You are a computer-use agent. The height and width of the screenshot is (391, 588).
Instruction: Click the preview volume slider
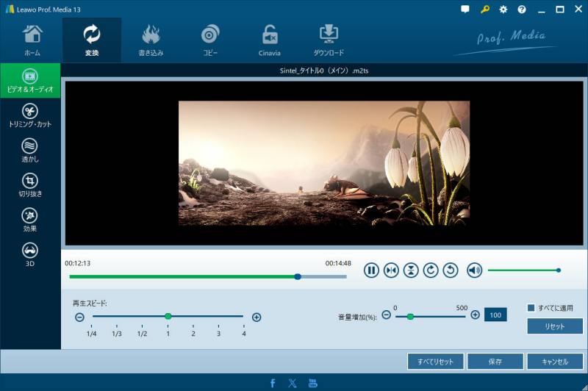[524, 270]
